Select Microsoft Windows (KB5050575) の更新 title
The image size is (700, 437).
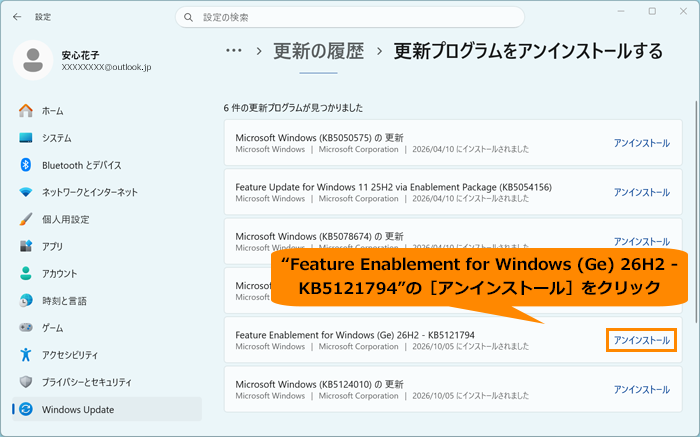point(319,137)
